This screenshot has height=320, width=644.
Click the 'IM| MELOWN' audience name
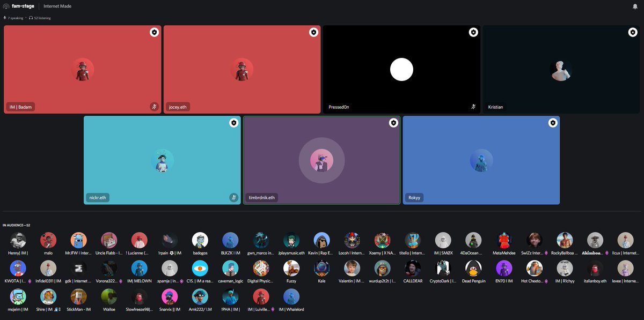(140, 280)
